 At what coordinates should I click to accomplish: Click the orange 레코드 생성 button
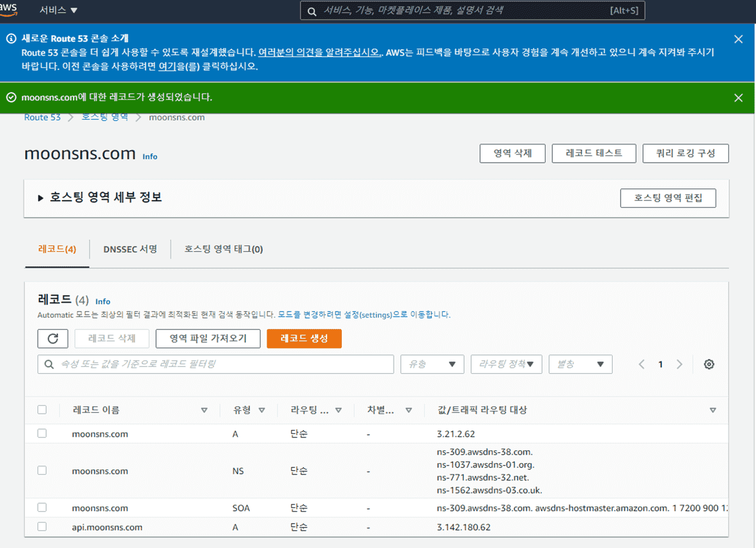click(x=304, y=339)
